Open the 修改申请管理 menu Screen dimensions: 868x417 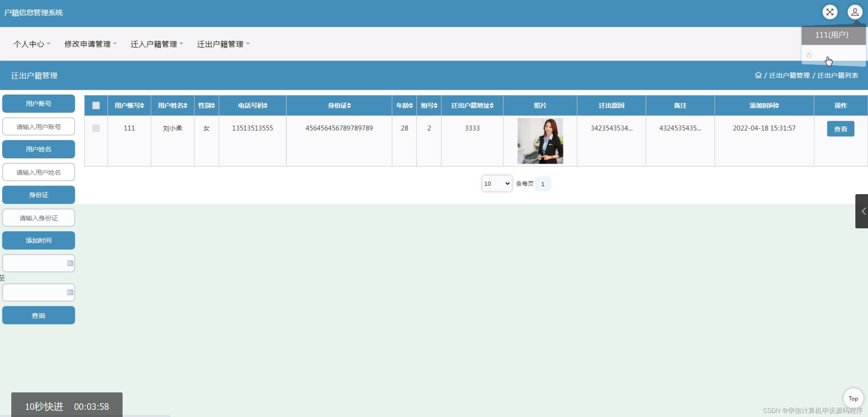(90, 44)
